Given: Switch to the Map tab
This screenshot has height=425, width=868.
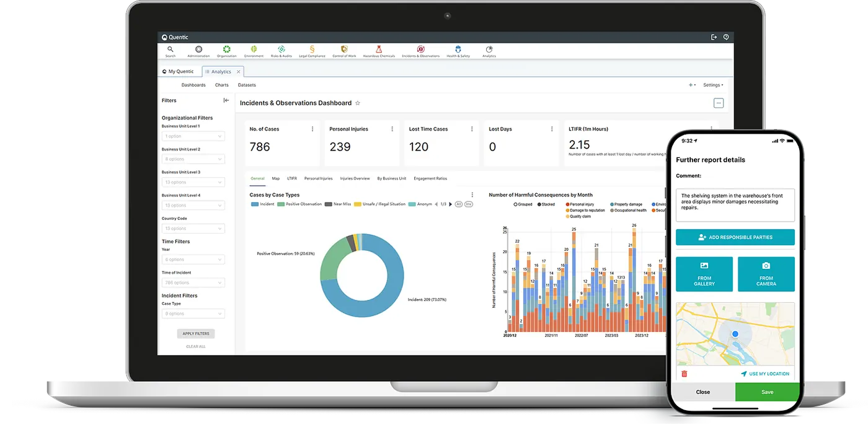Looking at the screenshot, I should 276,178.
